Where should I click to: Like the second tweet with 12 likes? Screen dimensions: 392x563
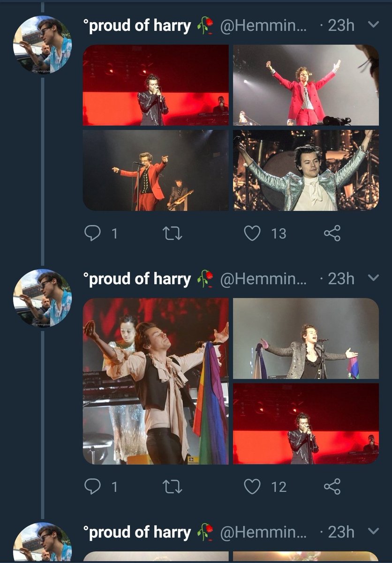[x=252, y=487]
